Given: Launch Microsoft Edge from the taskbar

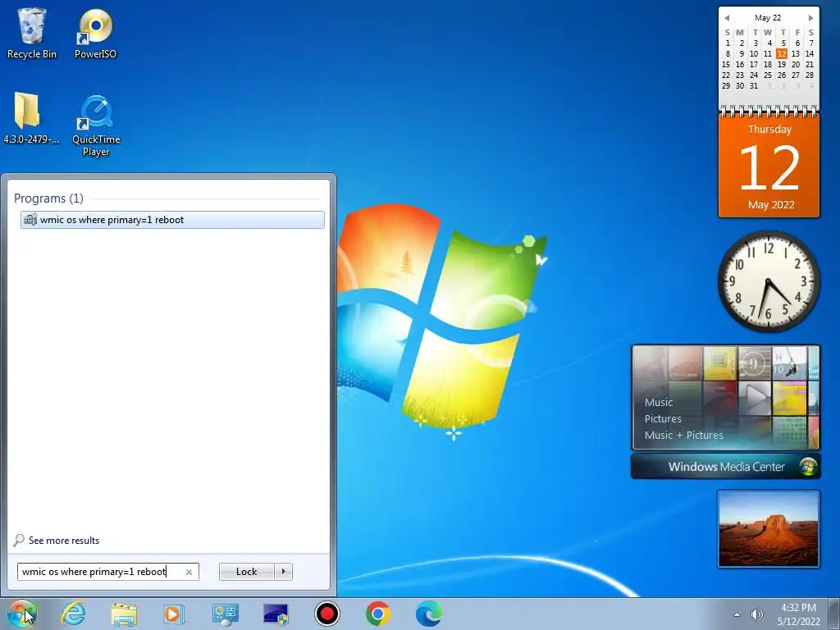Looking at the screenshot, I should [428, 614].
